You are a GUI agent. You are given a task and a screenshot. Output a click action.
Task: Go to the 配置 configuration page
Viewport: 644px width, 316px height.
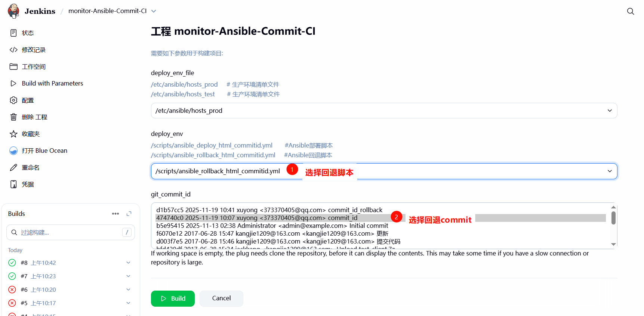pyautogui.click(x=28, y=100)
